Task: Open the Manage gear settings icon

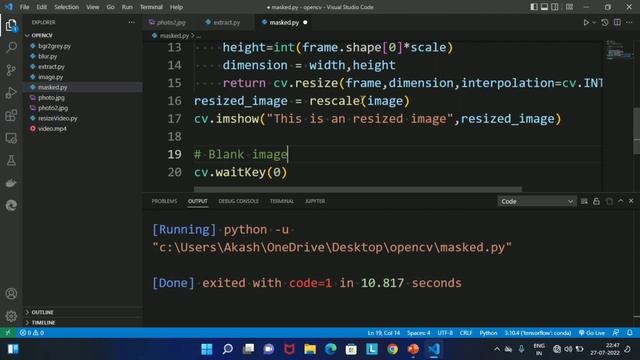Action: coord(11,316)
